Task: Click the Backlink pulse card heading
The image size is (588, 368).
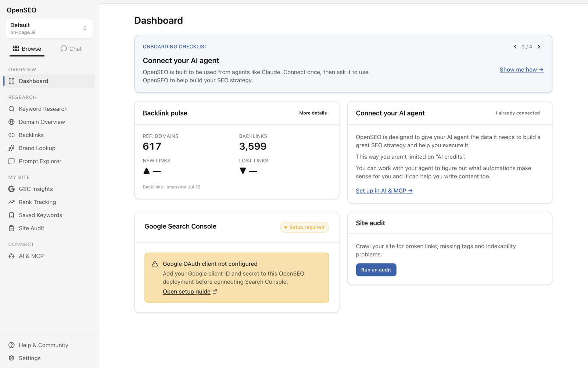Action: click(165, 113)
